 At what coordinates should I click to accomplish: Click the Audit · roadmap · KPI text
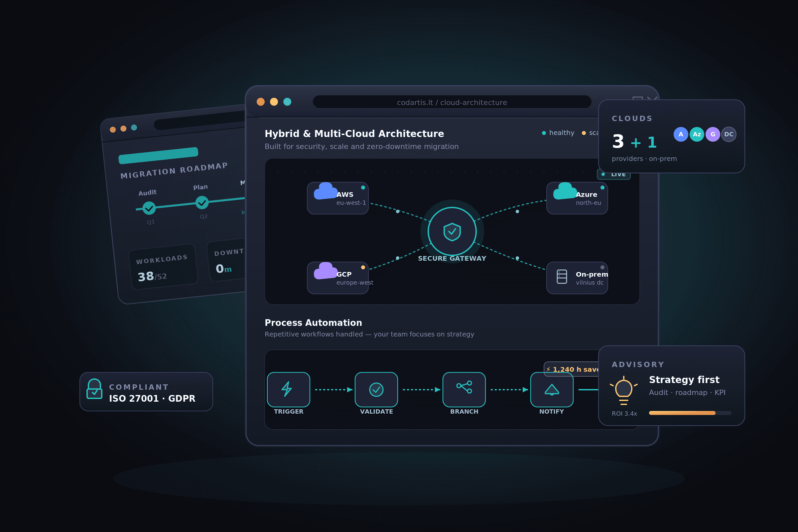tap(687, 393)
